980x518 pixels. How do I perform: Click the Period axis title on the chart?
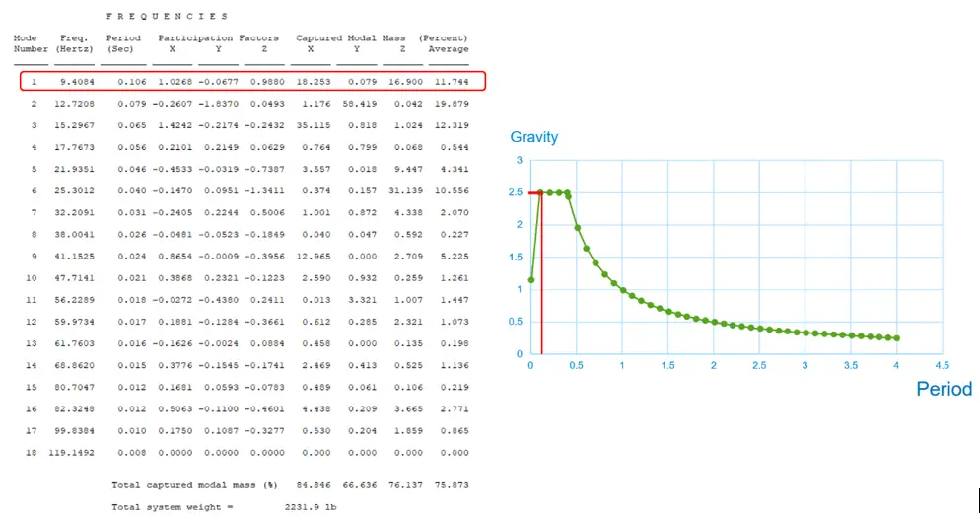pos(944,389)
